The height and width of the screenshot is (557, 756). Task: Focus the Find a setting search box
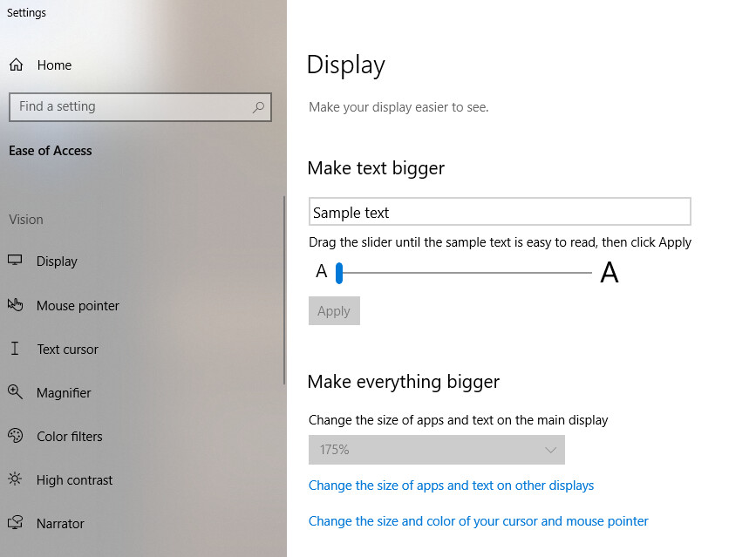(131, 107)
